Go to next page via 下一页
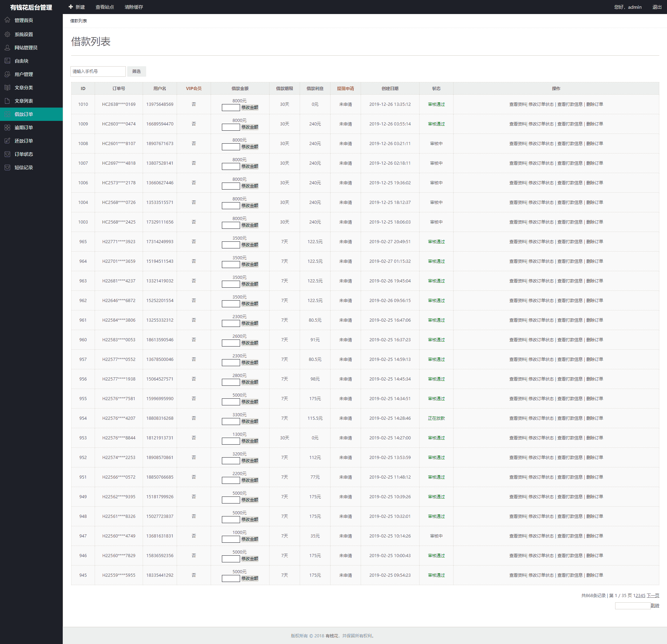Viewport: 667px width, 644px height. pos(653,595)
